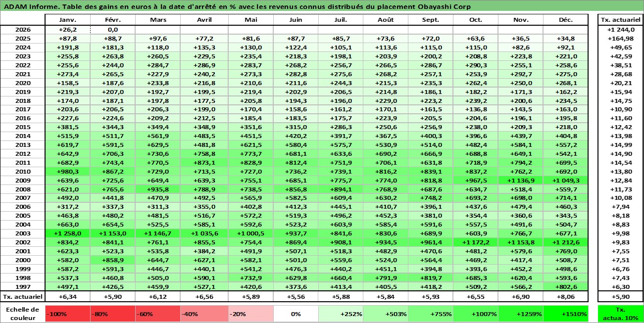Select the 'Févr.' column header
644x323 pixels.
tap(112, 20)
